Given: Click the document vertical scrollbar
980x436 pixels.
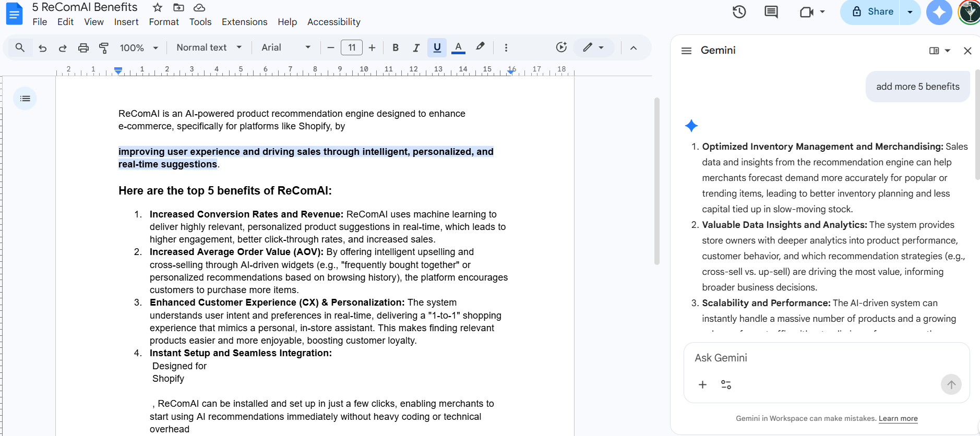Looking at the screenshot, I should pos(657,181).
